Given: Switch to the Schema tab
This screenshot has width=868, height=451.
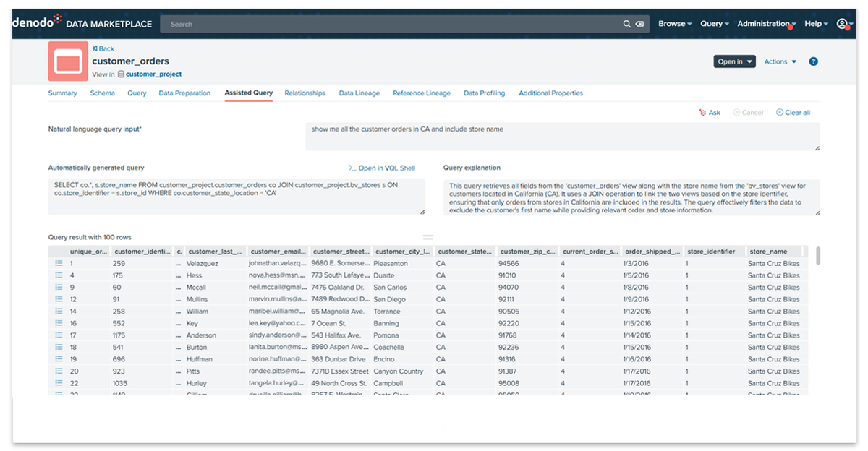Looking at the screenshot, I should tap(102, 93).
